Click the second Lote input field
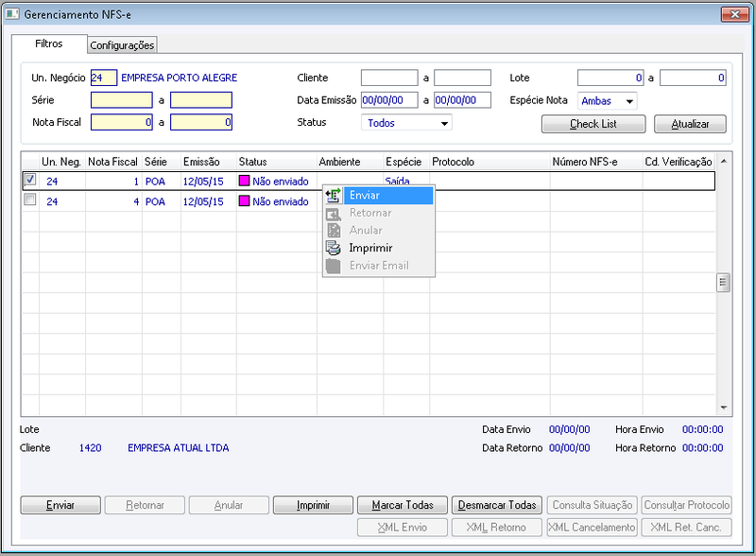This screenshot has height=556, width=756. tap(693, 78)
